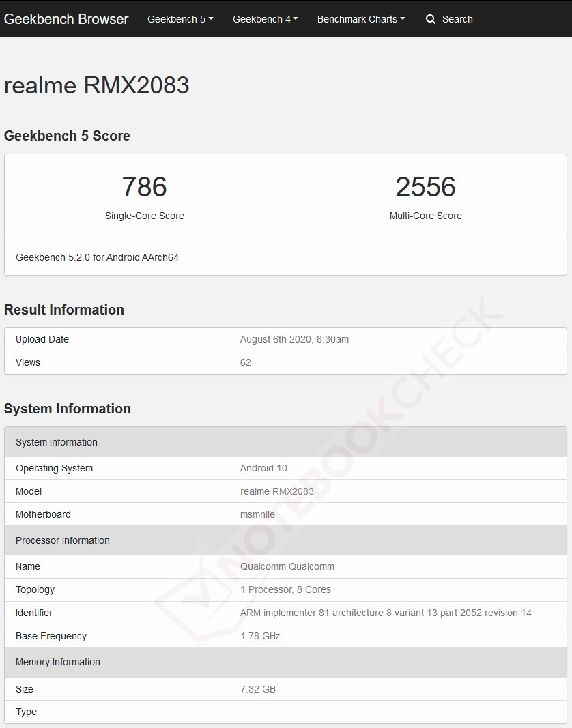Image resolution: width=572 pixels, height=728 pixels.
Task: Select the Single-Core Score label
Action: point(145,216)
